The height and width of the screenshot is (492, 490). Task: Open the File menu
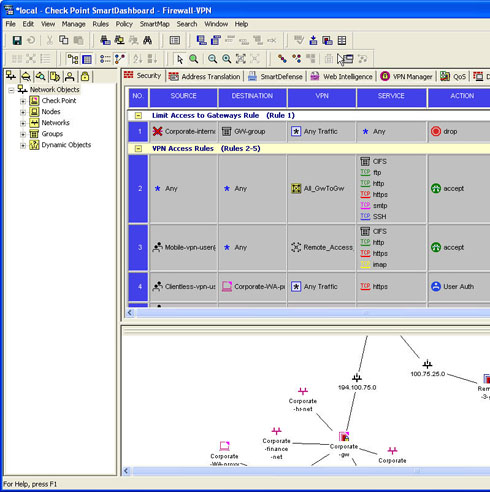(10, 24)
